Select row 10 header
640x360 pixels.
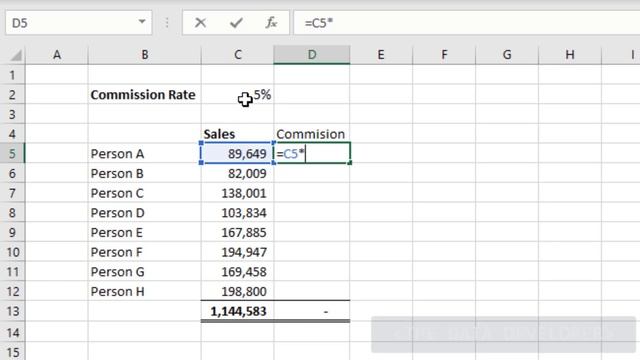pyautogui.click(x=12, y=252)
